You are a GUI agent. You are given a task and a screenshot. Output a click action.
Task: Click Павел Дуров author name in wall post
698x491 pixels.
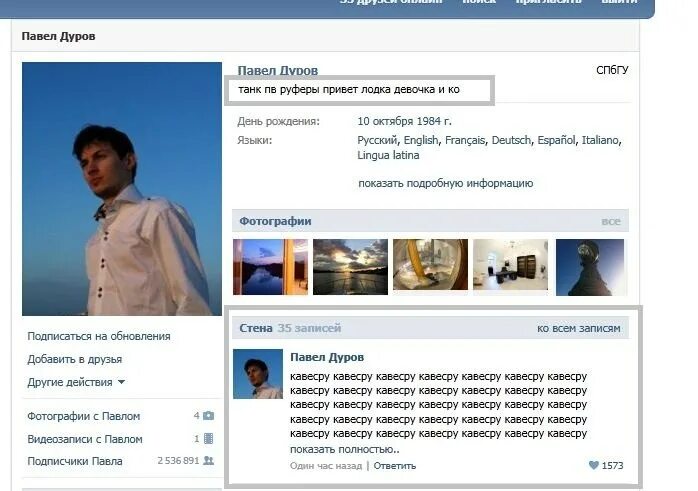coord(327,357)
